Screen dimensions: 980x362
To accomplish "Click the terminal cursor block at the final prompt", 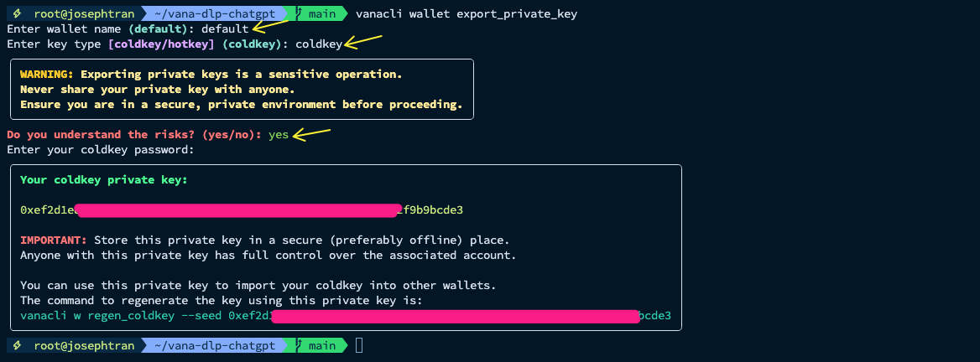I will [x=359, y=345].
